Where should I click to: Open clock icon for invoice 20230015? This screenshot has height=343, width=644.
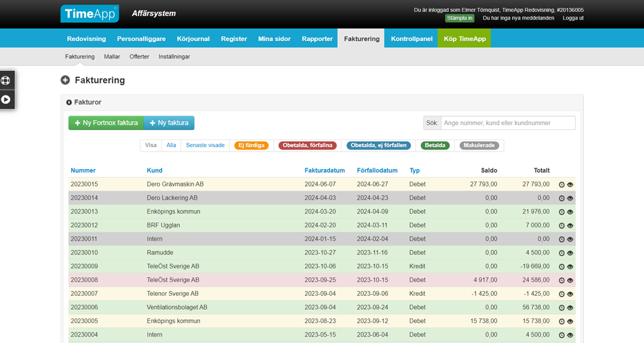[562, 185]
